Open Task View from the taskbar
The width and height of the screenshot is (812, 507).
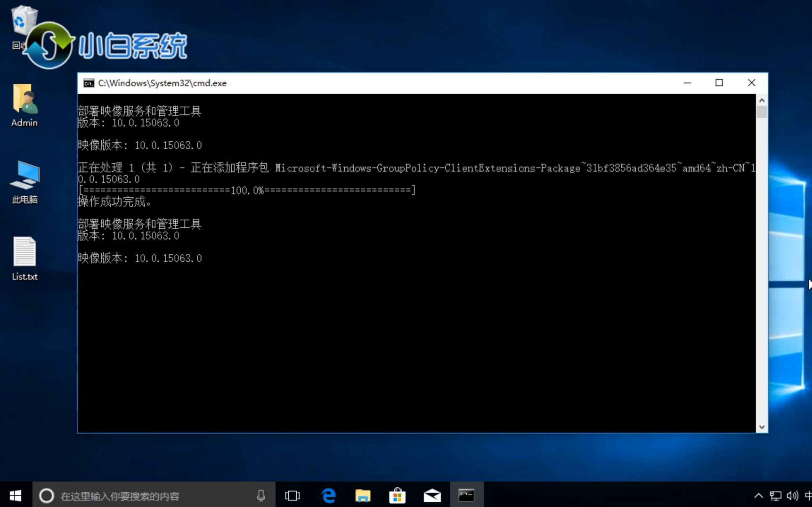[292, 495]
